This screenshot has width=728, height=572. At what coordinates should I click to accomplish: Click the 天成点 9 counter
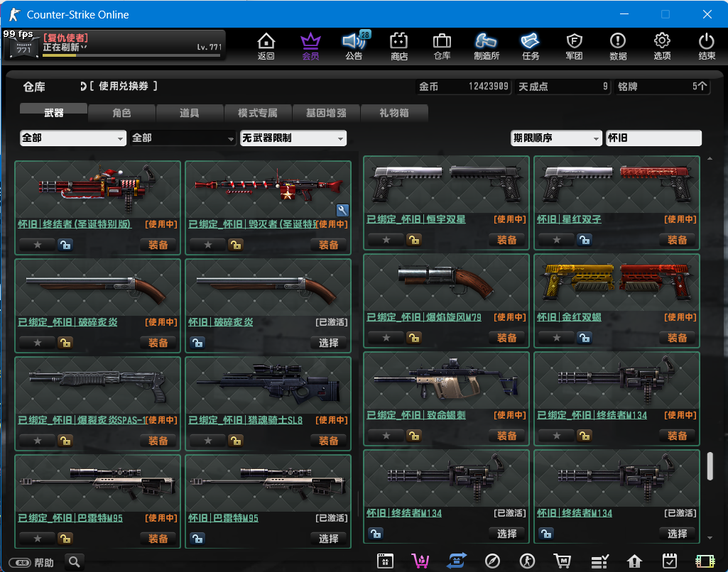pyautogui.click(x=563, y=87)
